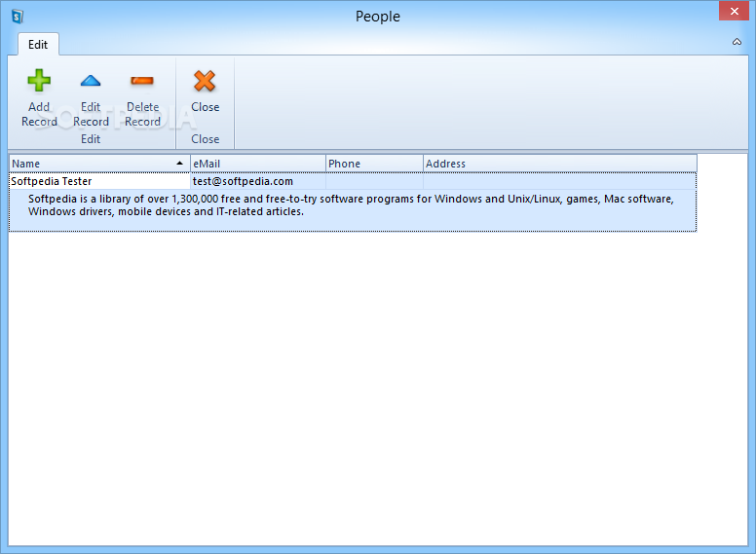Select the Softpedia Tester name cell

[99, 181]
